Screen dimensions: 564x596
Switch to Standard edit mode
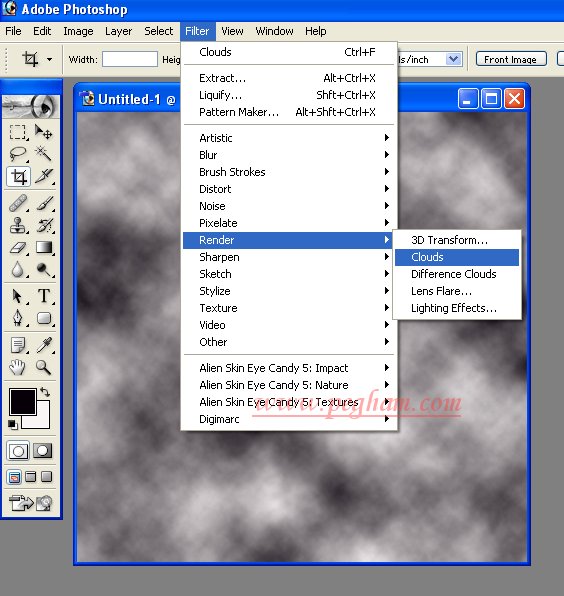pos(18,451)
